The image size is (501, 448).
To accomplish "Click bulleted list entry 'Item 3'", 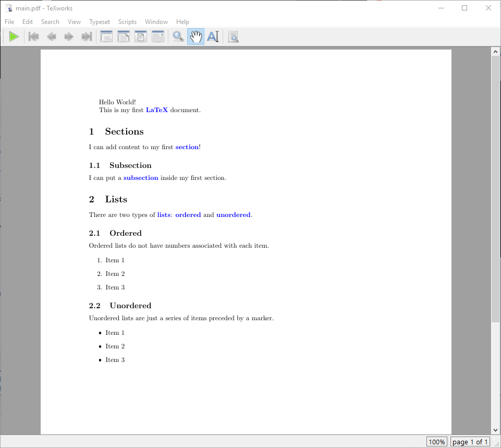I will 112,360.
